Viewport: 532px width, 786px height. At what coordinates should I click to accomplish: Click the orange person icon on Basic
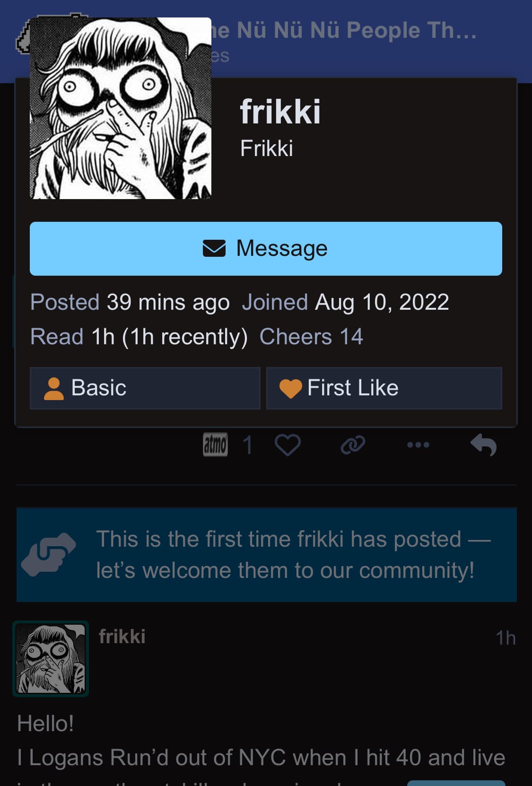click(53, 389)
